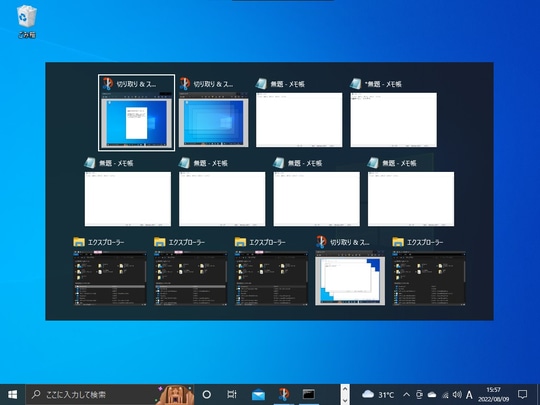Click taskbar toolbar scroll up arrow
The width and height of the screenshot is (540, 405).
tap(345, 389)
